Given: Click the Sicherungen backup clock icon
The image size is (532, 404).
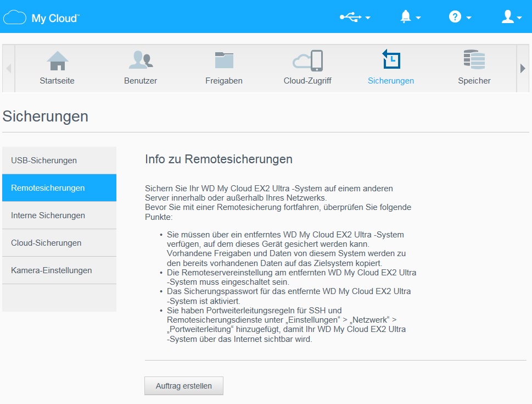Looking at the screenshot, I should click(x=391, y=59).
